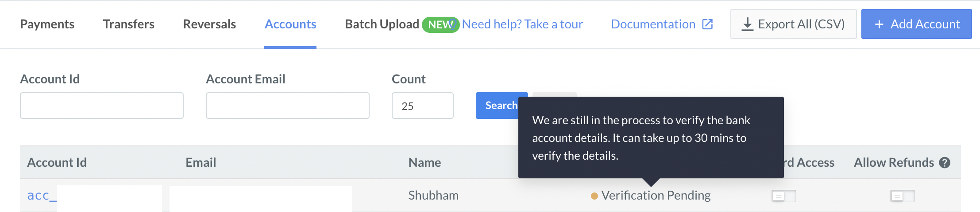This screenshot has height=212, width=980.
Task: Open the acc_ account id link
Action: coord(42,196)
